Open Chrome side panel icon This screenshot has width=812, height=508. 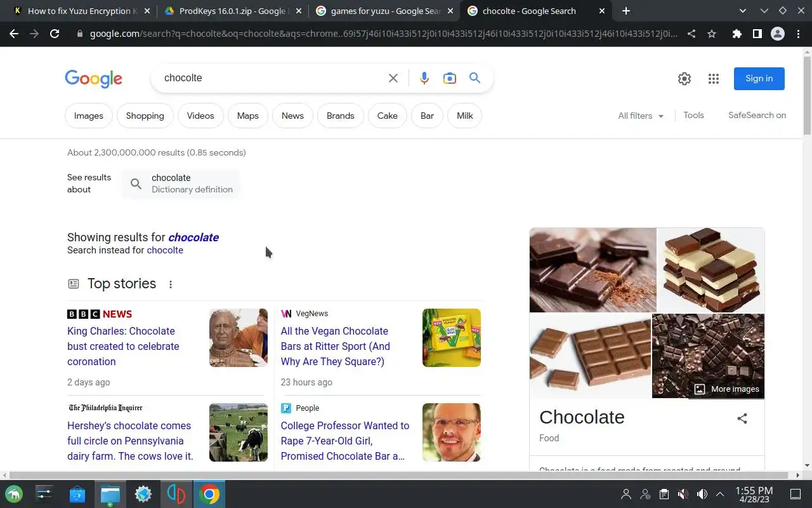pos(757,34)
